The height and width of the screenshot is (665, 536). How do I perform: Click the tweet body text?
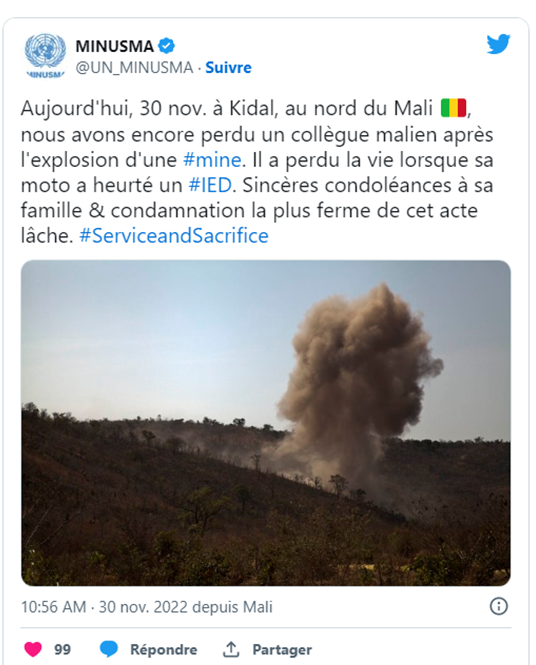257,172
